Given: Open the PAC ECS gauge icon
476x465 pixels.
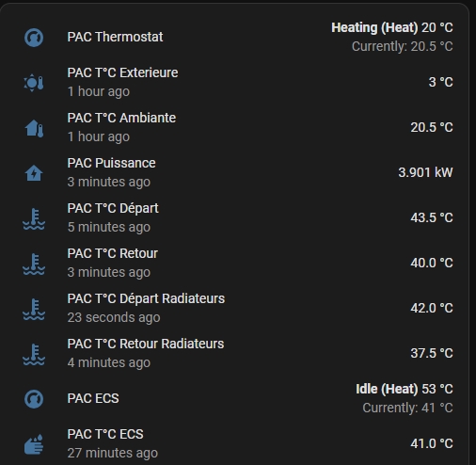Looking at the screenshot, I should [34, 399].
